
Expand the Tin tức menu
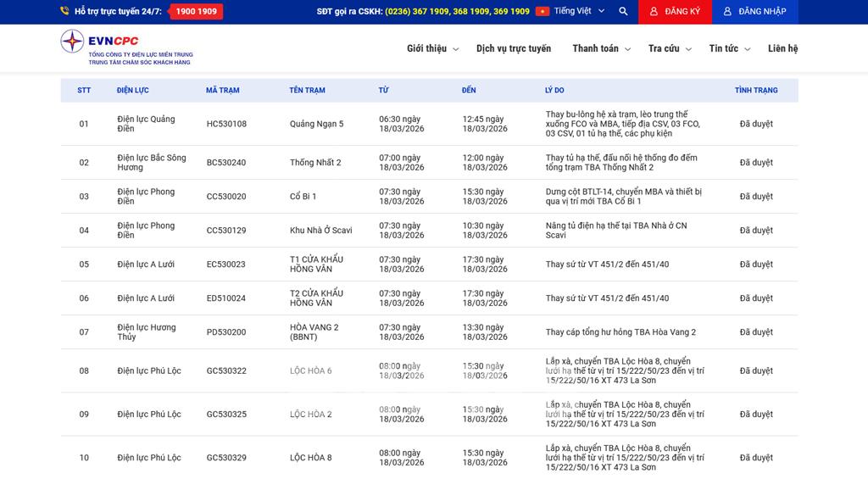729,49
